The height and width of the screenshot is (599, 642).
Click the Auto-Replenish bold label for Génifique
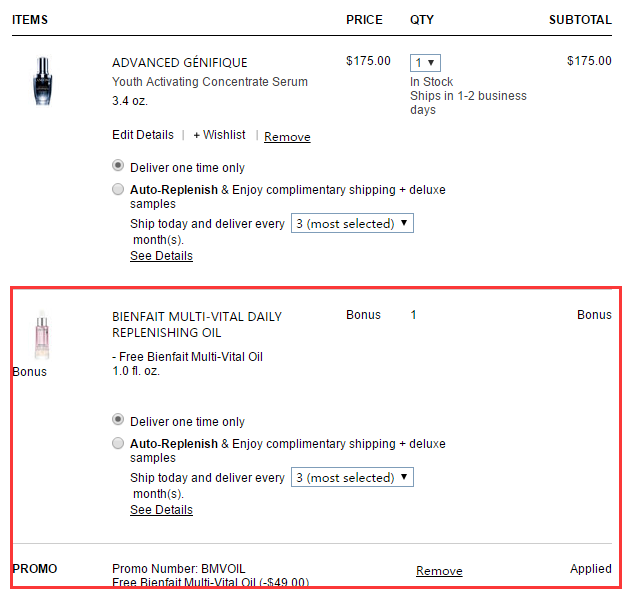coord(174,190)
